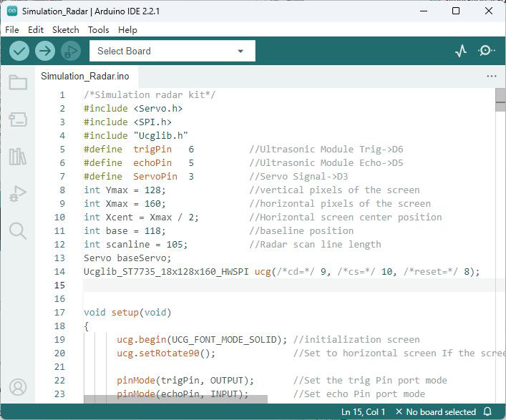Screen dimensions: 506x420
Task: Select the Simulation_Radar.ino tab
Action: click(x=85, y=76)
